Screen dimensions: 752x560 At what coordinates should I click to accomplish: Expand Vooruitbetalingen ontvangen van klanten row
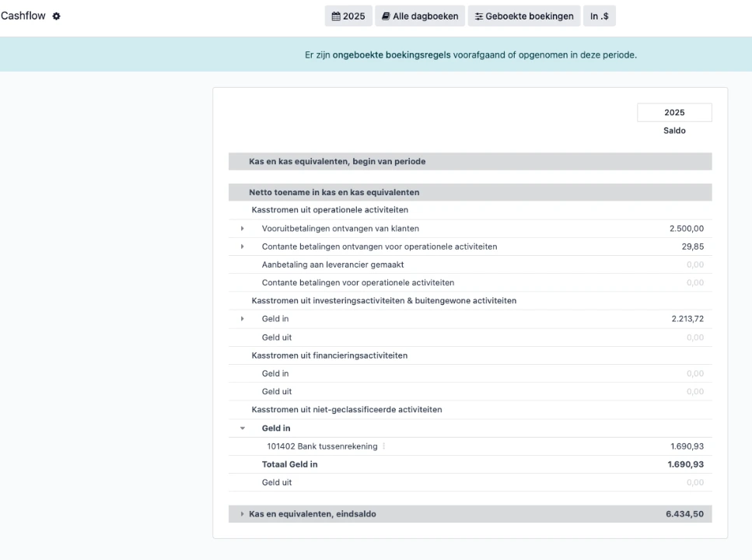pos(242,229)
